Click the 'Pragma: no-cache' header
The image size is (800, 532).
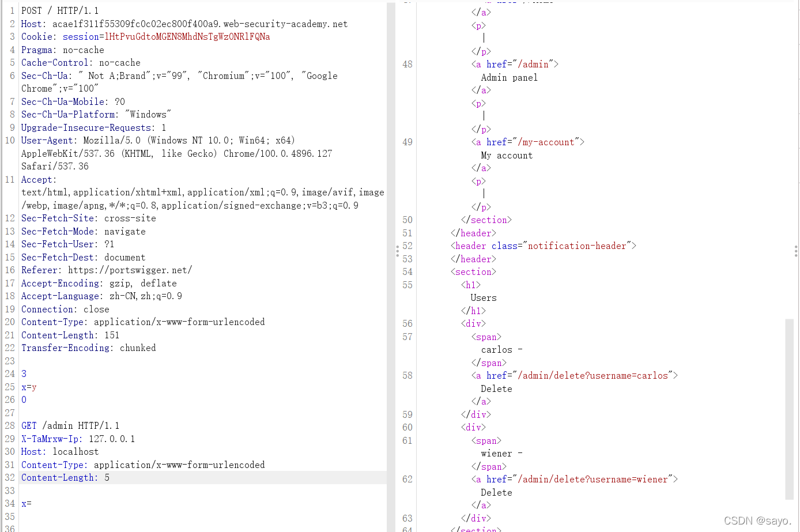[63, 50]
